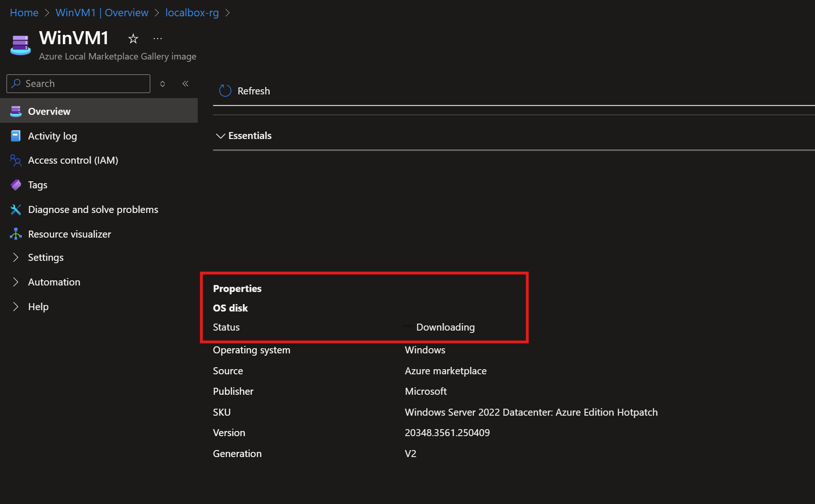Open the Overview menu item

coord(99,111)
